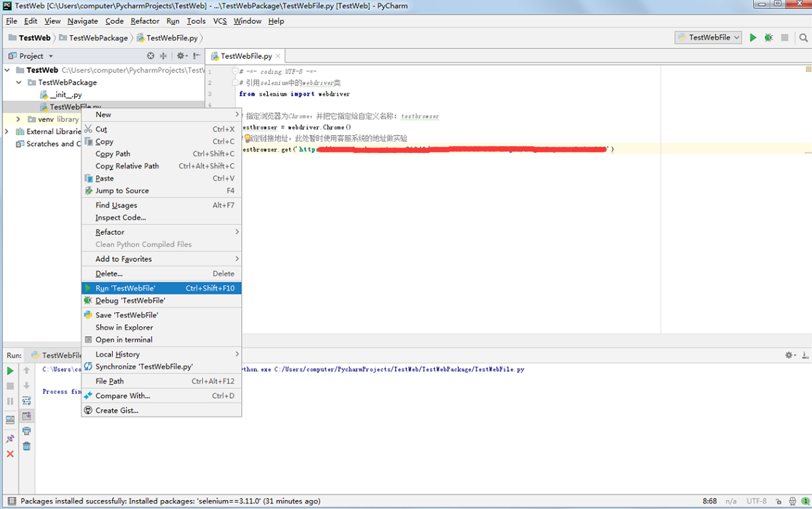
Task: Toggle soft-wrap icon in Run console
Action: [26, 401]
